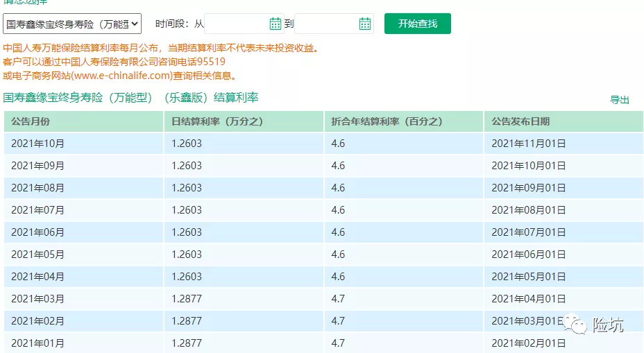Viewport: 644px width, 353px height.
Task: Click the 公告发布日期 column header
Action: 563,121
